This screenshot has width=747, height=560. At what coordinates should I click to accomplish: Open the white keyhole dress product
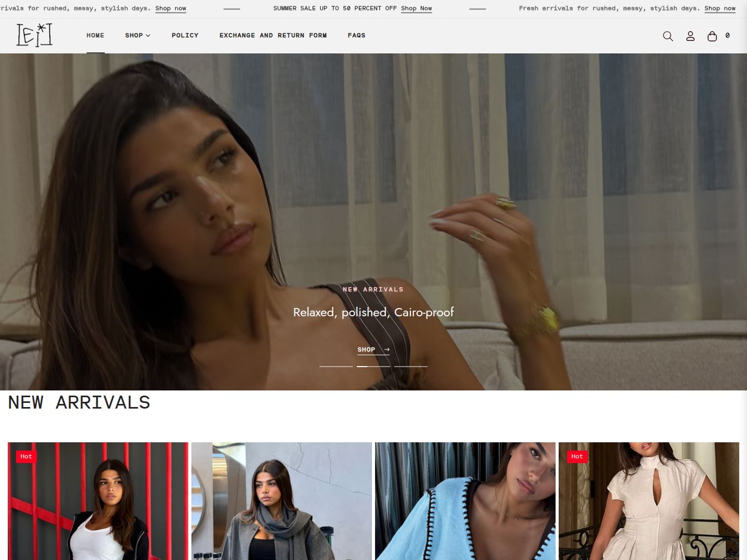click(x=649, y=501)
